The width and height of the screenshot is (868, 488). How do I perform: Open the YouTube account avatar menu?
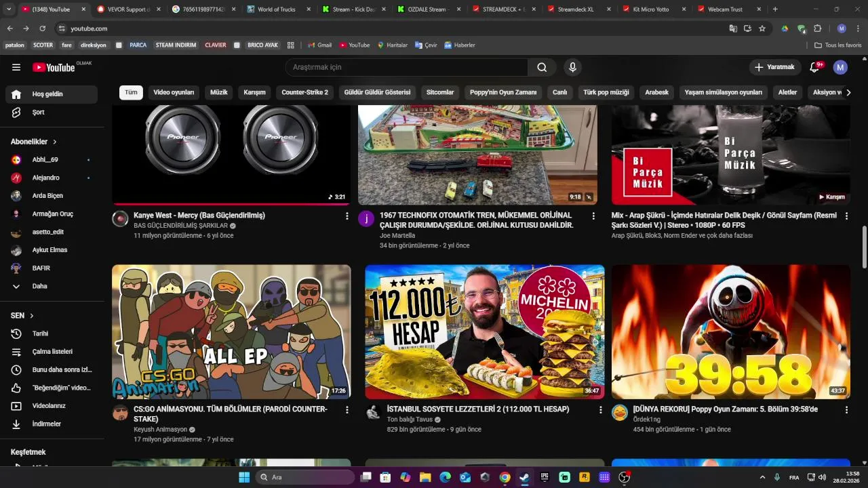(x=840, y=67)
